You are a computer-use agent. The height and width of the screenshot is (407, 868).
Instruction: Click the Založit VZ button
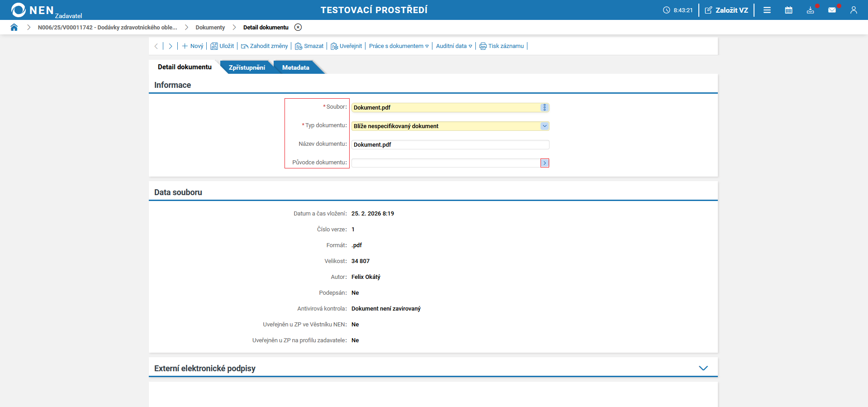tap(726, 10)
